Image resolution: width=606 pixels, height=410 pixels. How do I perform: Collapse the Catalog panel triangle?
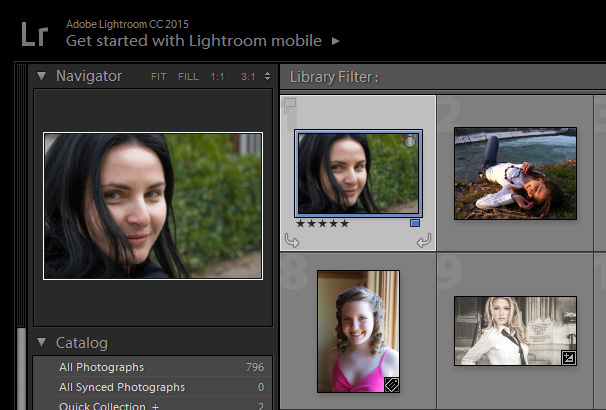[41, 342]
